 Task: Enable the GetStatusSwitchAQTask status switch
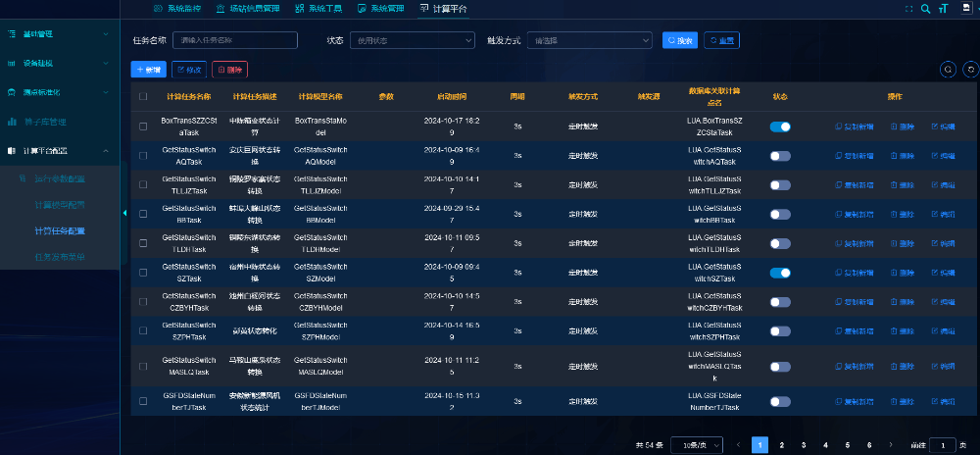coord(780,156)
